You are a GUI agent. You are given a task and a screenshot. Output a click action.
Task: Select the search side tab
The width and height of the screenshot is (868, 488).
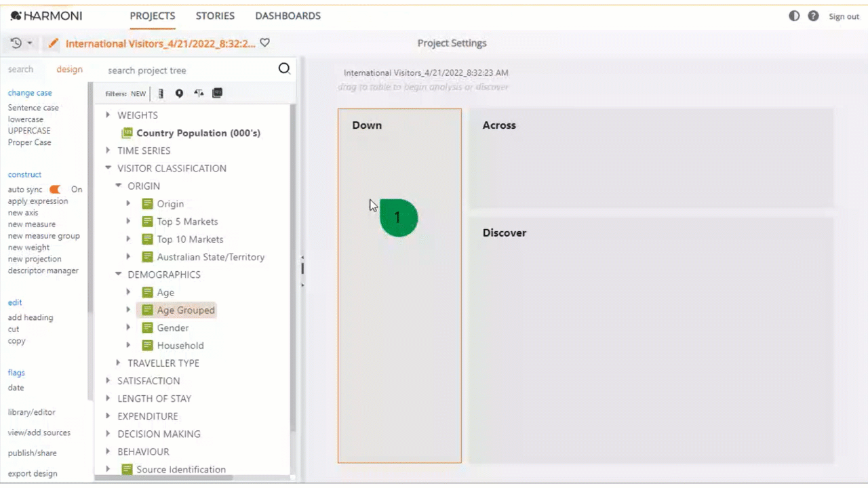[20, 69]
